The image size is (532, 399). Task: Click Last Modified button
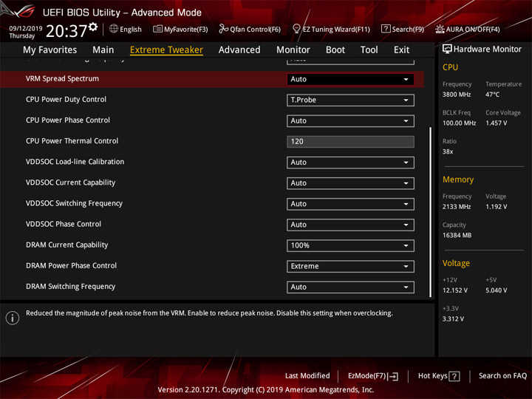307,376
